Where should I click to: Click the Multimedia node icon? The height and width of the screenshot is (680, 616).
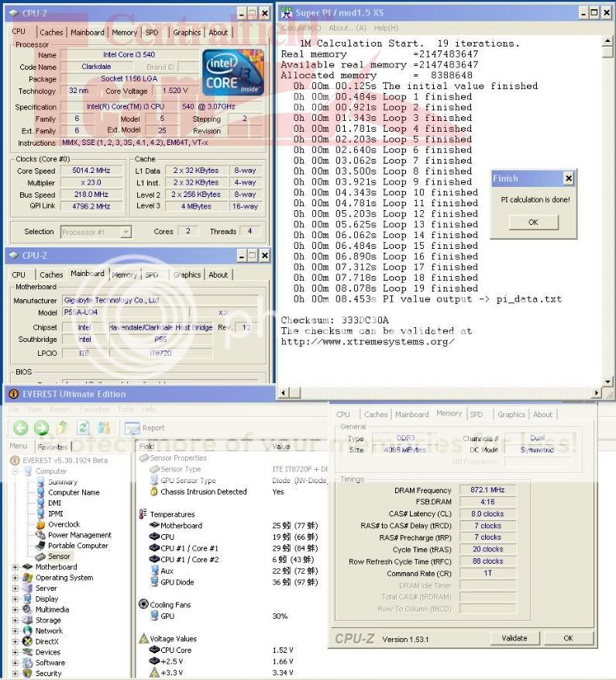[x=28, y=609]
